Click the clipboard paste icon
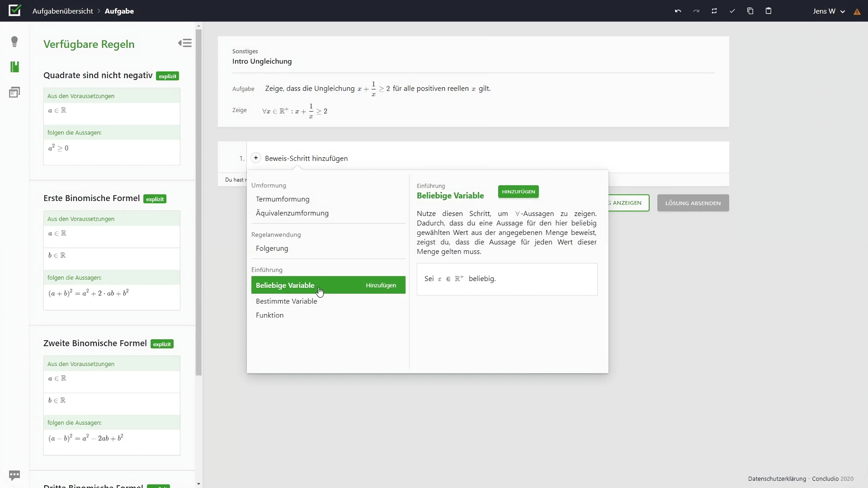Viewport: 868px width, 488px height. [x=769, y=11]
